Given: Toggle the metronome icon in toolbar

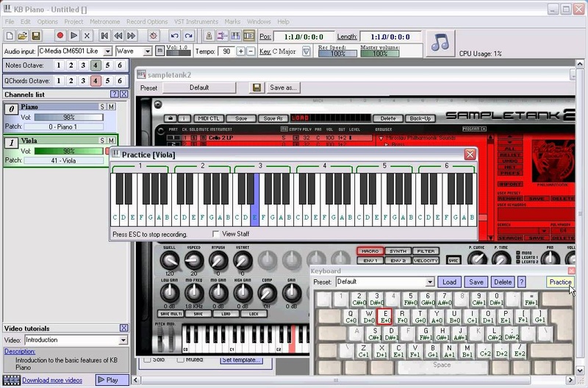Looking at the screenshot, I should pos(209,36).
